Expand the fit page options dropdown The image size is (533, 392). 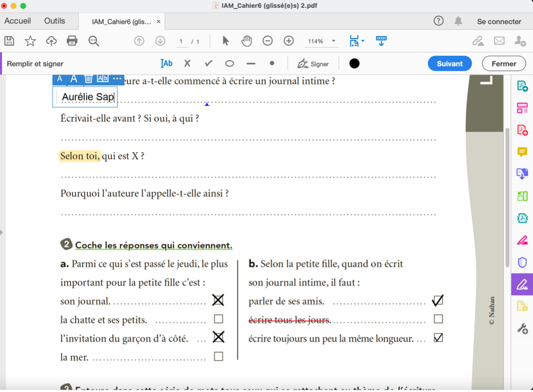(363, 41)
